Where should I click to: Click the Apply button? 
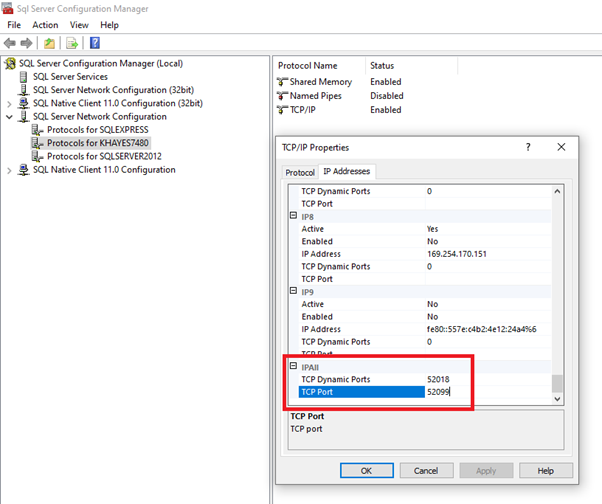[x=486, y=471]
